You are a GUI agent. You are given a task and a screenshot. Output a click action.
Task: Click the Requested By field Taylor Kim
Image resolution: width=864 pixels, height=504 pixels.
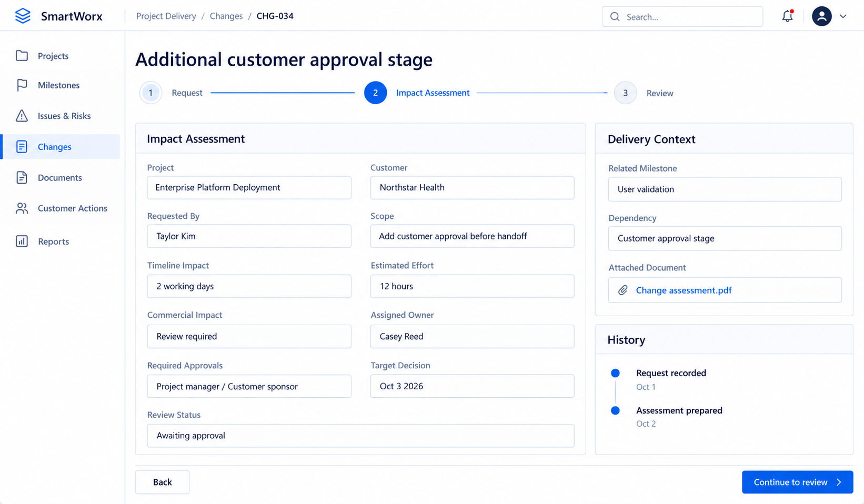coord(249,236)
